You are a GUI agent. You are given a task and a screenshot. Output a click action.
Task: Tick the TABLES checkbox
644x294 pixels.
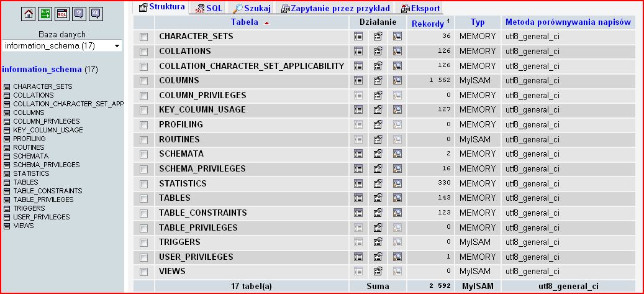tap(143, 199)
